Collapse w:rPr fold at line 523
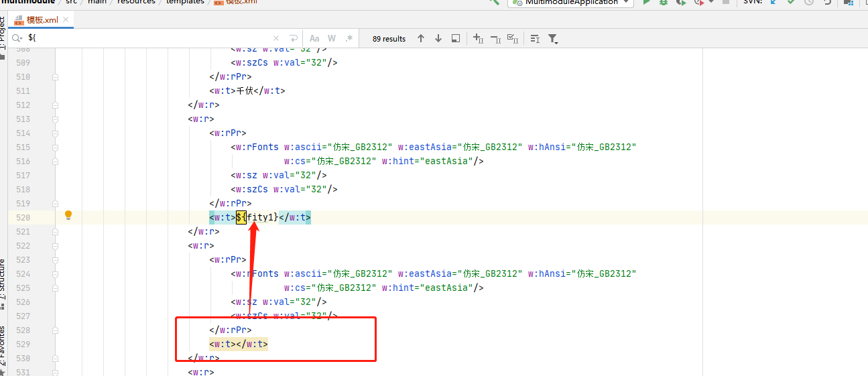Screen dimensions: 868x376 pos(55,259)
